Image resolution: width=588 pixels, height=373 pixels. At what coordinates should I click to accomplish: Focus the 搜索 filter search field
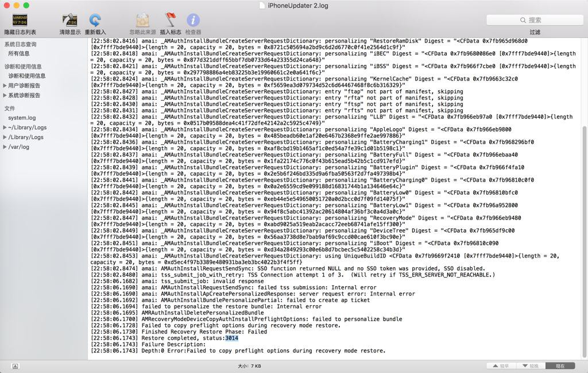tap(535, 20)
